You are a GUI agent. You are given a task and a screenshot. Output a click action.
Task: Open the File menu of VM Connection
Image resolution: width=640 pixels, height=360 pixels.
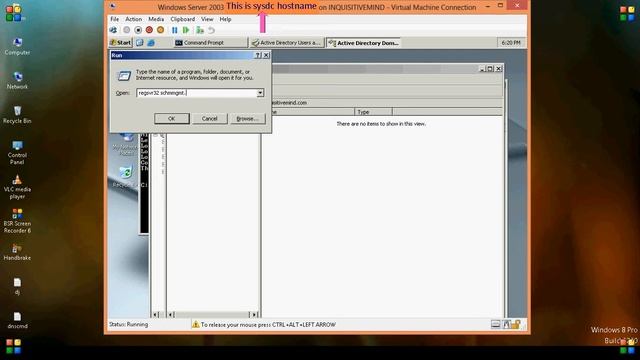click(115, 19)
